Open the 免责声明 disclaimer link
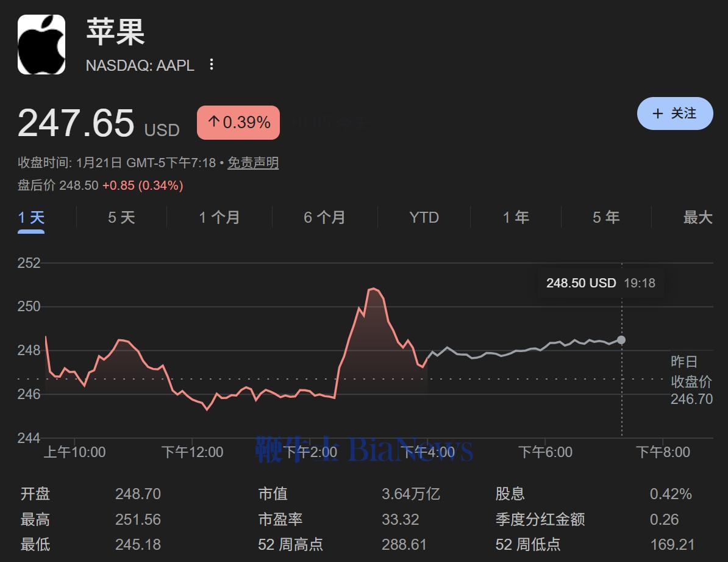 coord(253,163)
